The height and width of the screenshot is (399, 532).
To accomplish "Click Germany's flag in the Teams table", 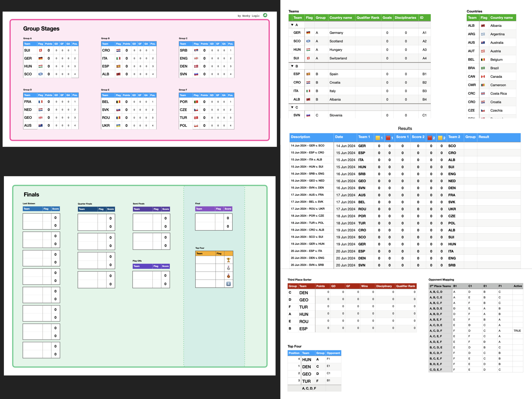I will click(x=308, y=33).
